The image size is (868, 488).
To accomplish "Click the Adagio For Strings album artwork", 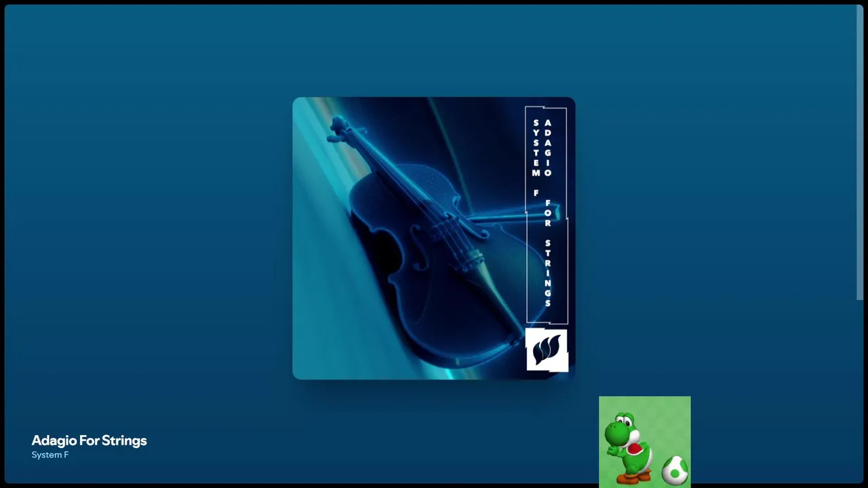I will point(434,238).
